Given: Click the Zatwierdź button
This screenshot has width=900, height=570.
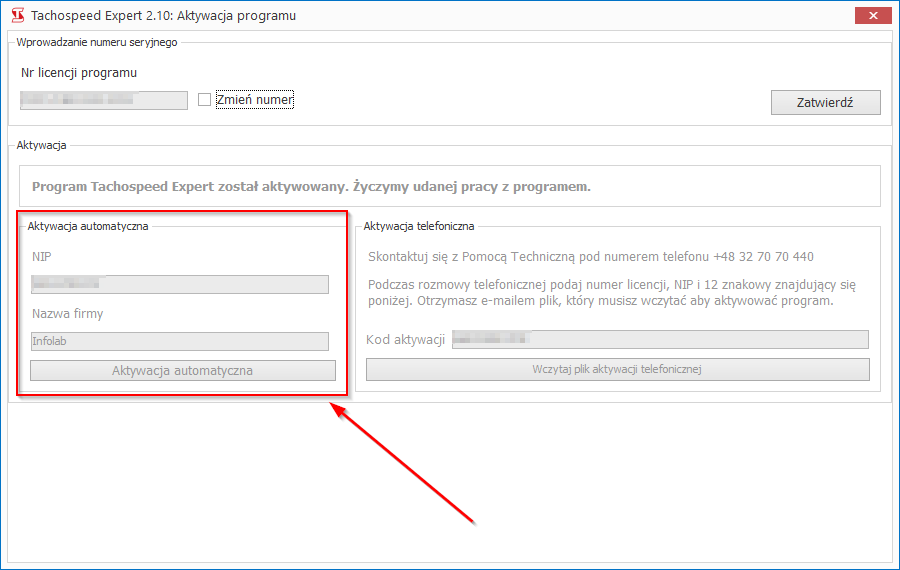Looking at the screenshot, I should [825, 103].
